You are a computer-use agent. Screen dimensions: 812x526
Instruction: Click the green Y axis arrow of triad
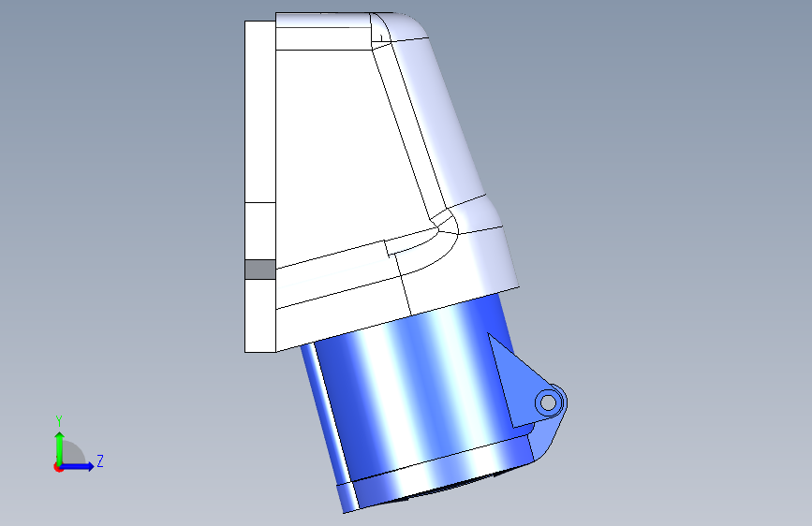click(60, 447)
